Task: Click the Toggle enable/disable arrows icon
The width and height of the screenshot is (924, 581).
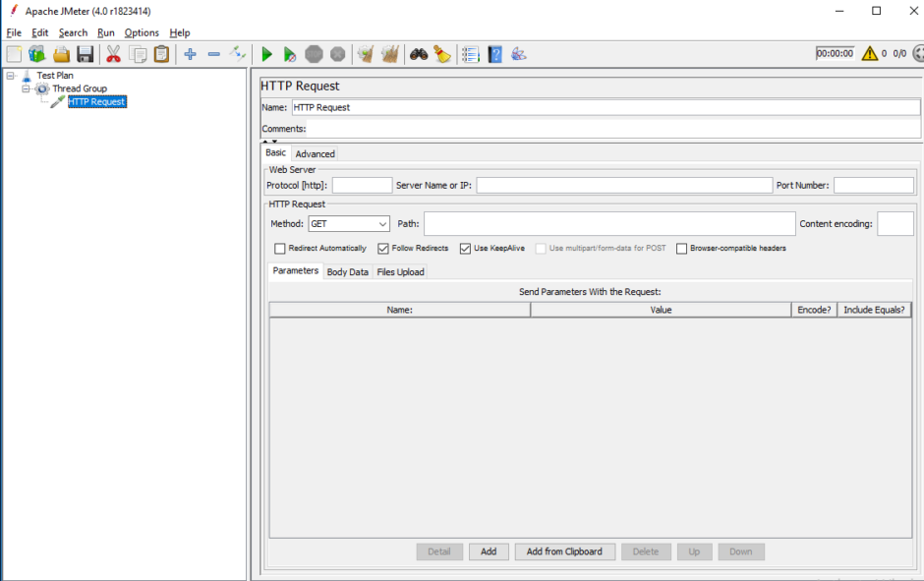Action: point(238,54)
